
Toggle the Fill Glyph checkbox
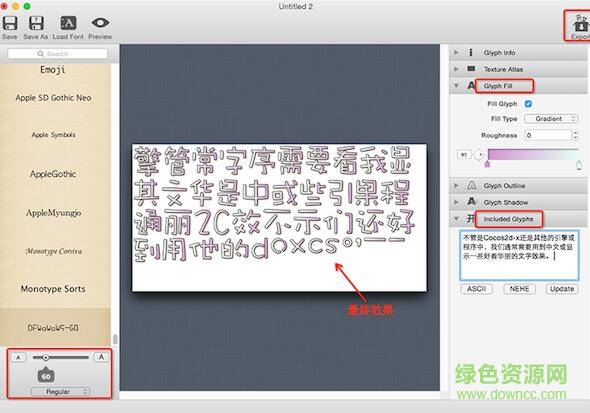528,104
